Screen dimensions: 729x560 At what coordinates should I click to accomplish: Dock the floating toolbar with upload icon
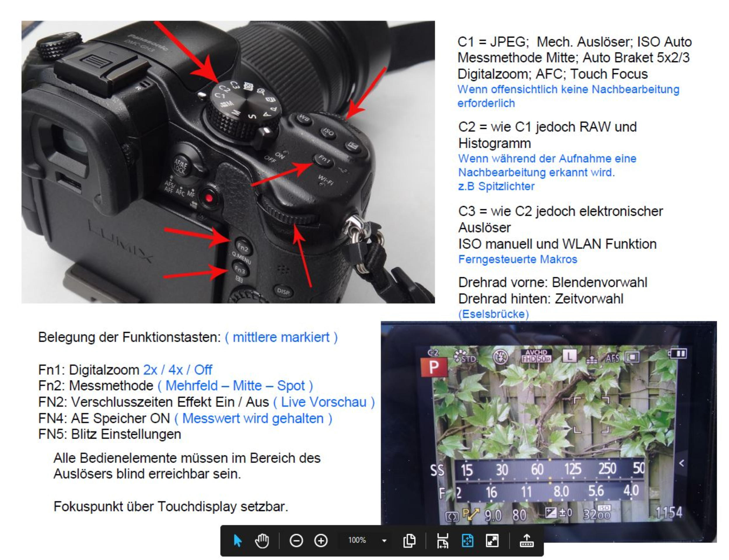click(x=527, y=541)
